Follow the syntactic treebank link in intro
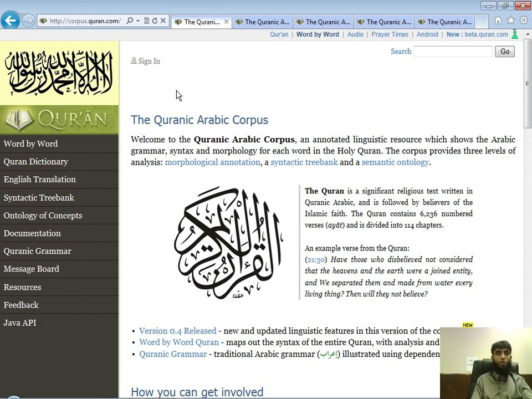Image resolution: width=532 pixels, height=399 pixels. point(304,162)
